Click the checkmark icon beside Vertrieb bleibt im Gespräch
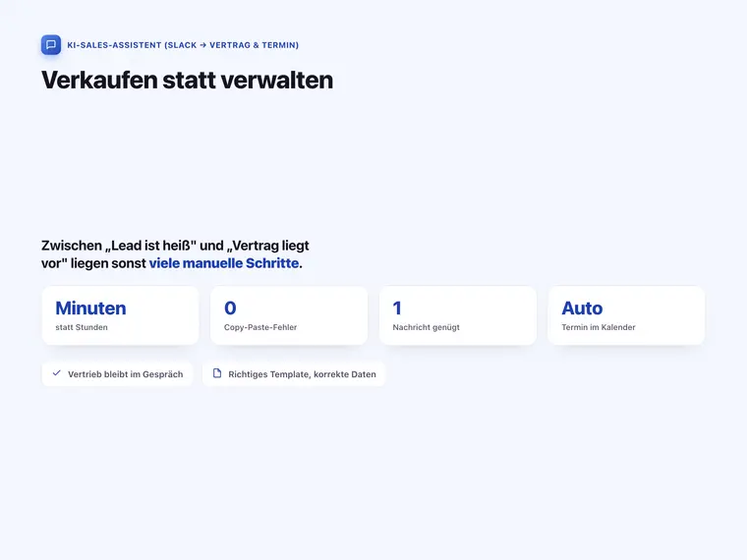The image size is (747, 560). [57, 373]
